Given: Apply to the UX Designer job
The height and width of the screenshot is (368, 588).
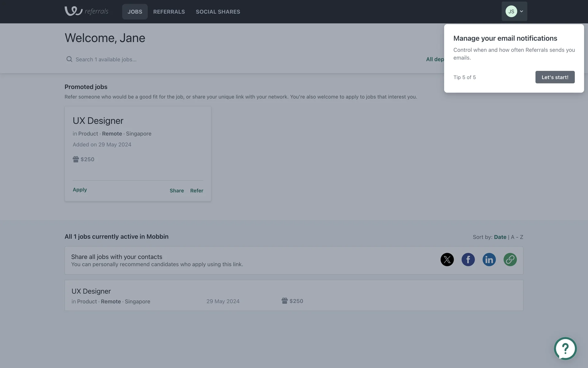Looking at the screenshot, I should pos(80,190).
